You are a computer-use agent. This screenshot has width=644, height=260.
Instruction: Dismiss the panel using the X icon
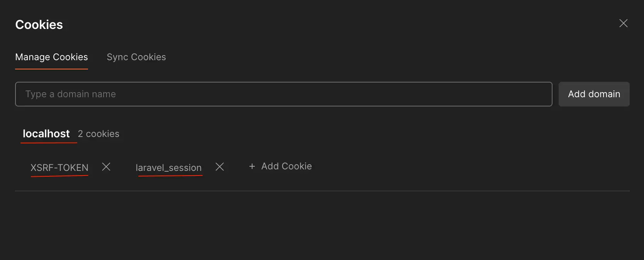(x=624, y=23)
